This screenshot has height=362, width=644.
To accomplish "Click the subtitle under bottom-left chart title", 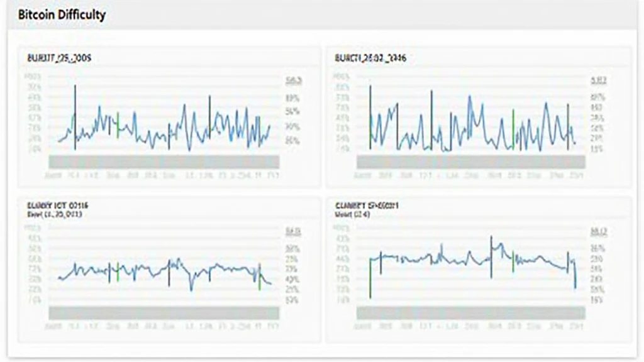I will click(x=54, y=214).
